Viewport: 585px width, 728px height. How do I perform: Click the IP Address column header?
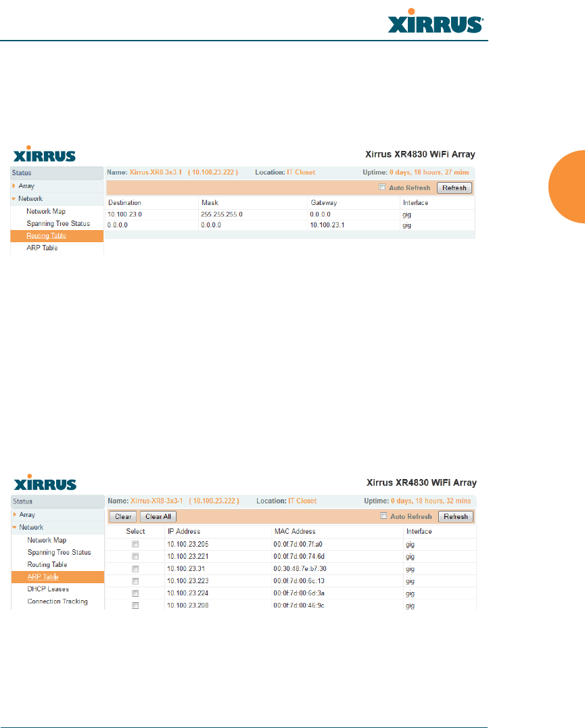[x=184, y=532]
